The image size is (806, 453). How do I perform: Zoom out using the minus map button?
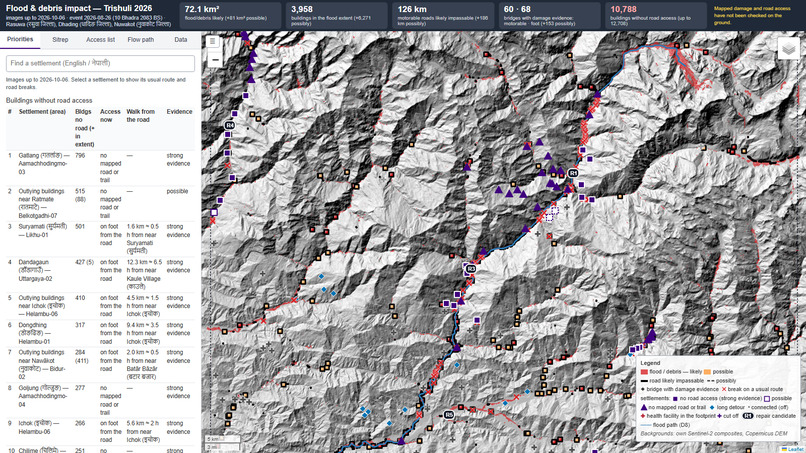coord(214,60)
